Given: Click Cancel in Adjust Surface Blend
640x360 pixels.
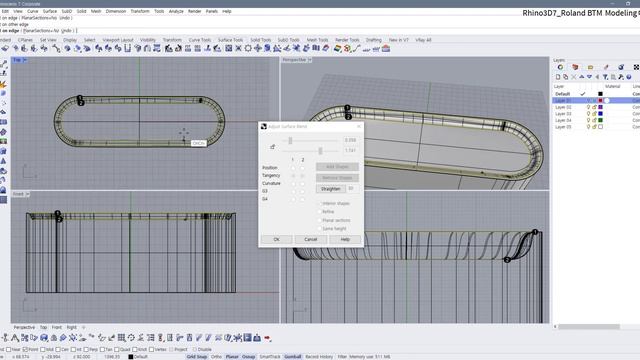Looking at the screenshot, I should pos(311,240).
